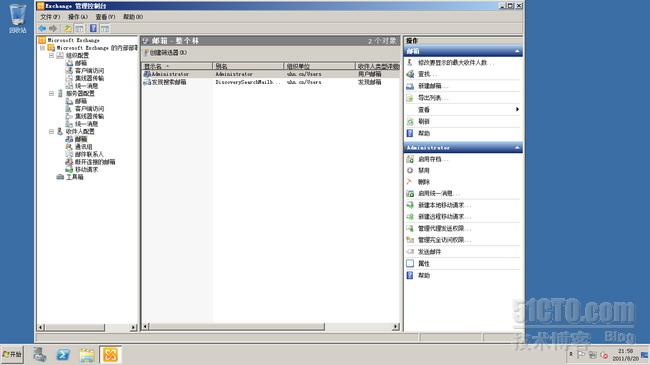650x365 pixels.
Task: Click 帮助 in the 邮箱 actions section
Action: 424,134
